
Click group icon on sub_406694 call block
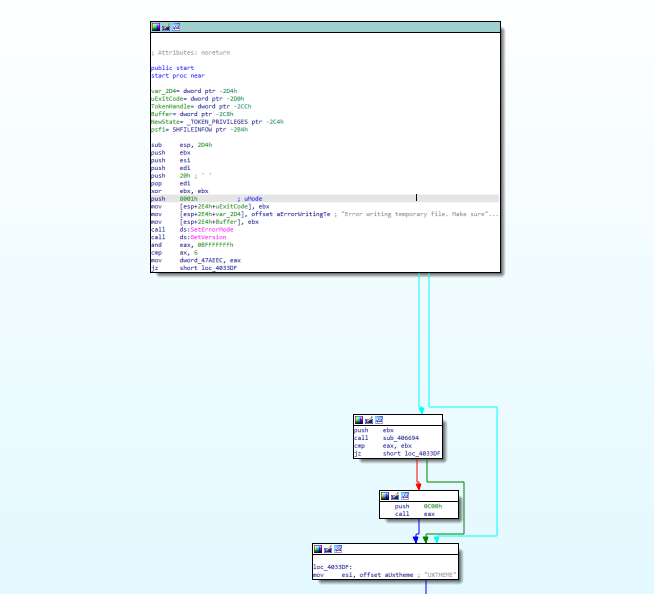(378, 420)
